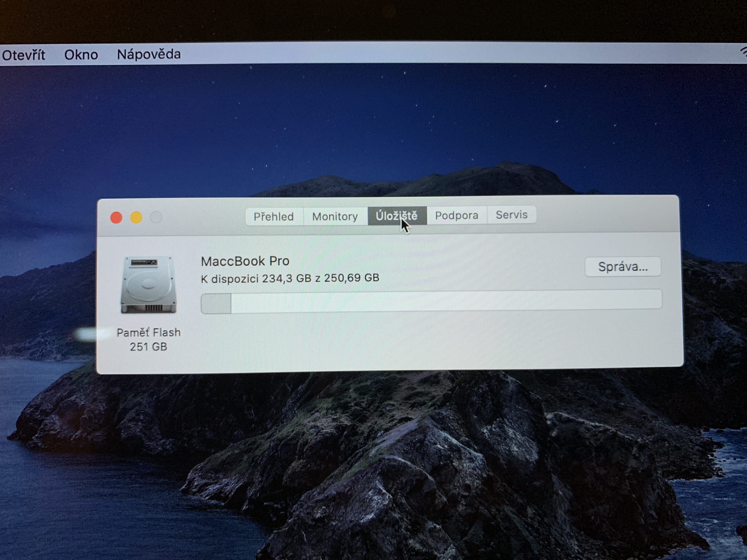This screenshot has height=560, width=747.
Task: Close the system info window with red button
Action: pyautogui.click(x=116, y=218)
